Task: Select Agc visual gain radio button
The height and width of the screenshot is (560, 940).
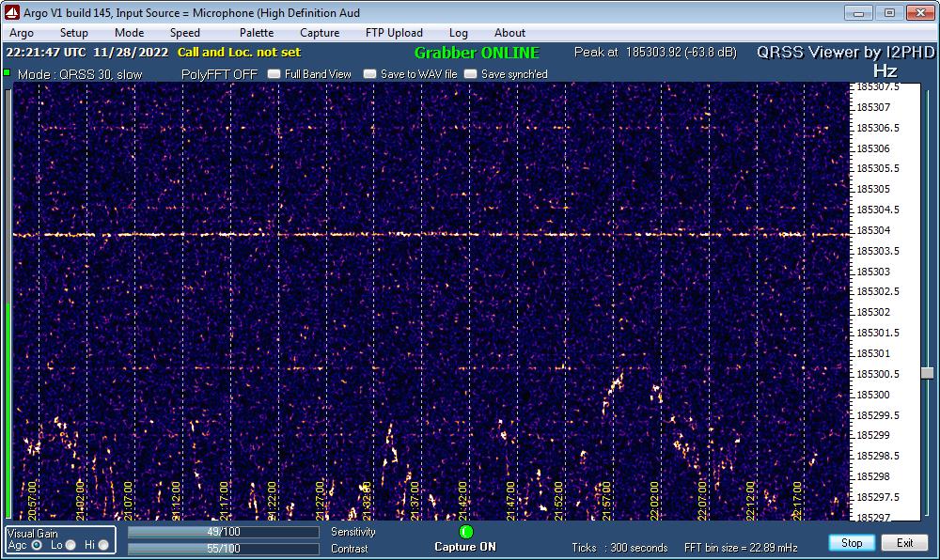Action: 37,545
